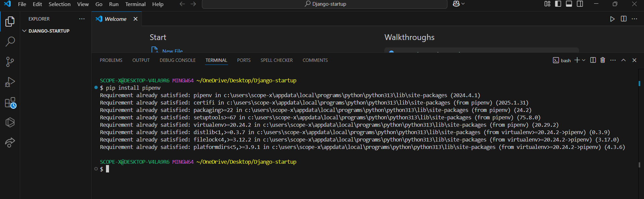Toggle the secondary side bar

pyautogui.click(x=580, y=4)
